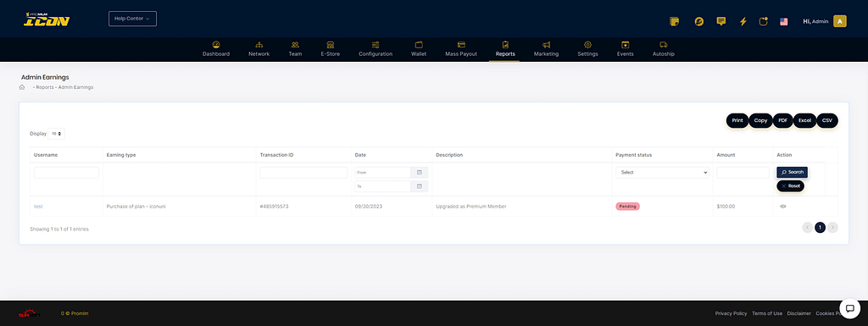Open the To date calendar icon
This screenshot has width=868, height=326.
pyautogui.click(x=419, y=186)
